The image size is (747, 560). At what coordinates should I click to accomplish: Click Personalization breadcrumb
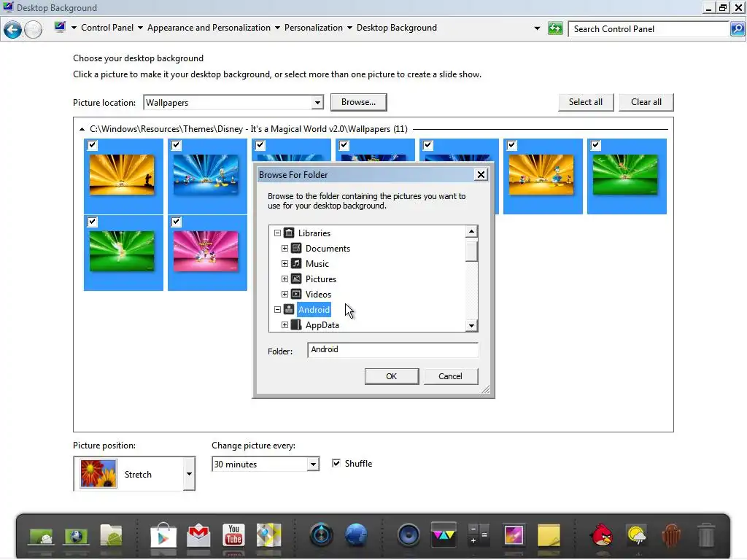(x=314, y=28)
